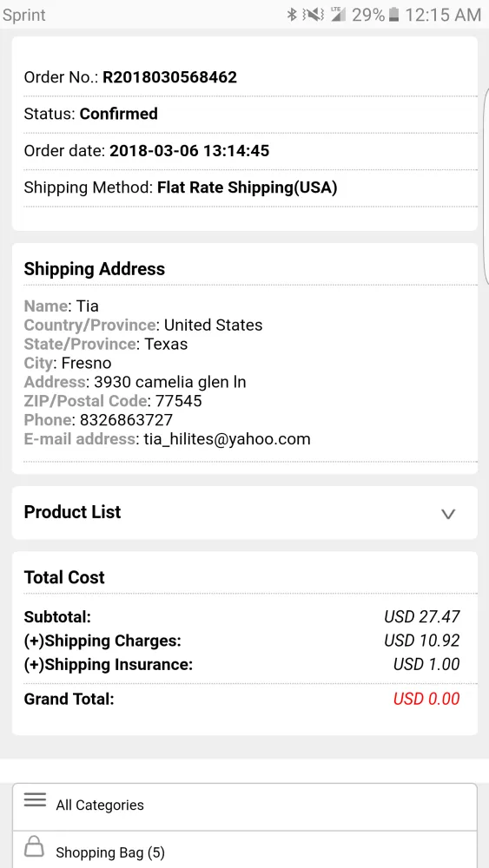This screenshot has height=868, width=489.
Task: Tap the Confirmed status text
Action: [118, 114]
